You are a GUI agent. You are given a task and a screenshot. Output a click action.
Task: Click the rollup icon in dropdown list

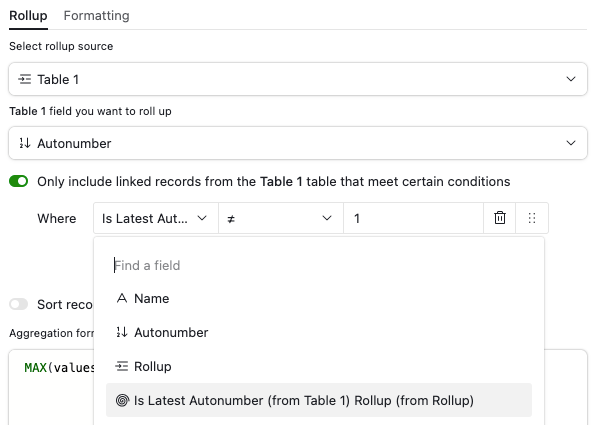point(122,366)
